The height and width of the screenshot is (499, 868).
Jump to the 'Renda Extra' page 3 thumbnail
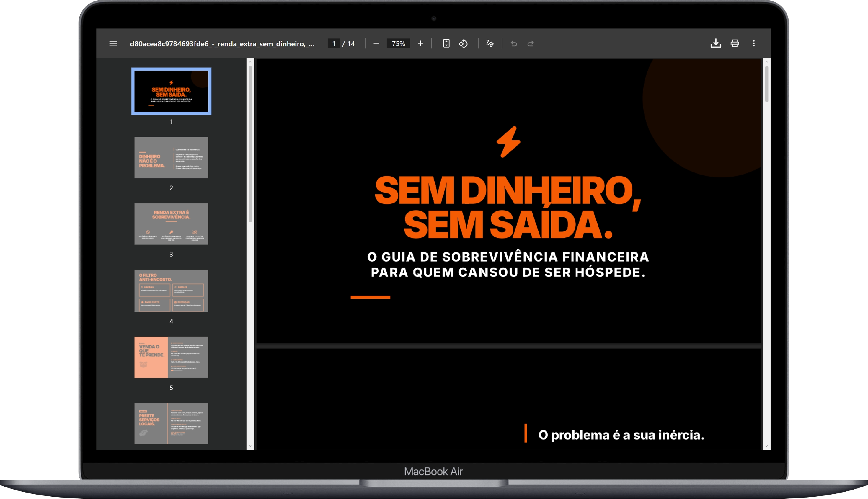171,224
